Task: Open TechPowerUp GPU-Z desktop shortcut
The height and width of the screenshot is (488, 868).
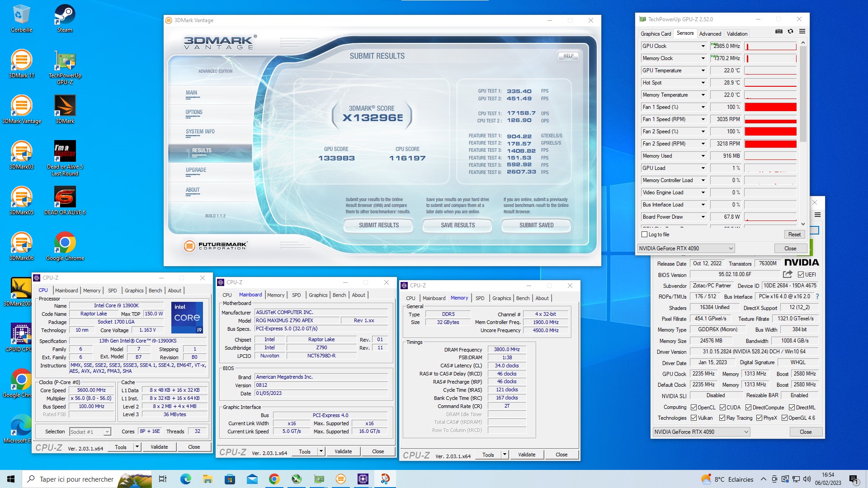Action: pyautogui.click(x=65, y=67)
